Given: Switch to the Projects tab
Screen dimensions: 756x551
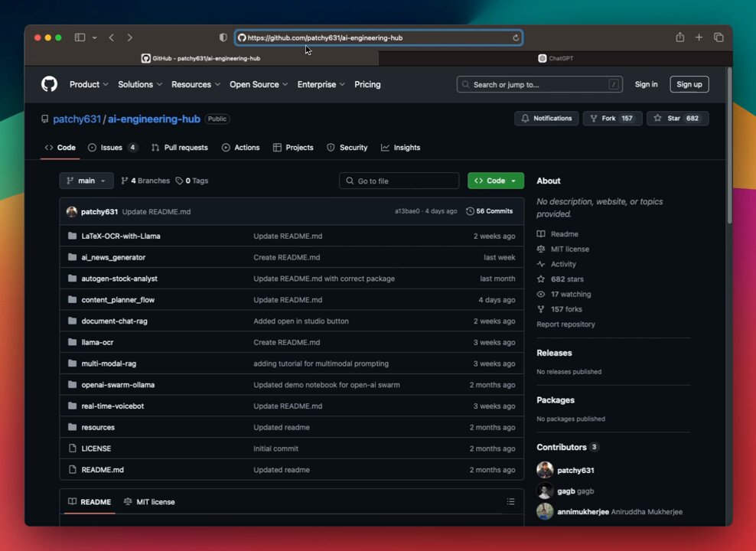Looking at the screenshot, I should [x=293, y=148].
